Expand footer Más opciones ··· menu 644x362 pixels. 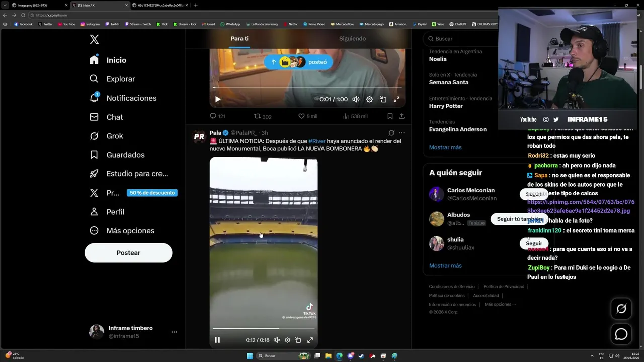pyautogui.click(x=500, y=304)
